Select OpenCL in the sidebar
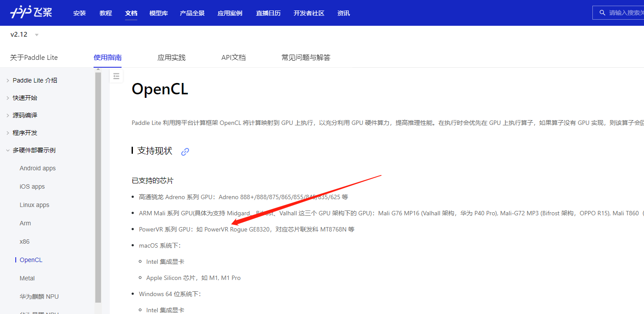Screen dimensions: 644x314 pos(31,260)
